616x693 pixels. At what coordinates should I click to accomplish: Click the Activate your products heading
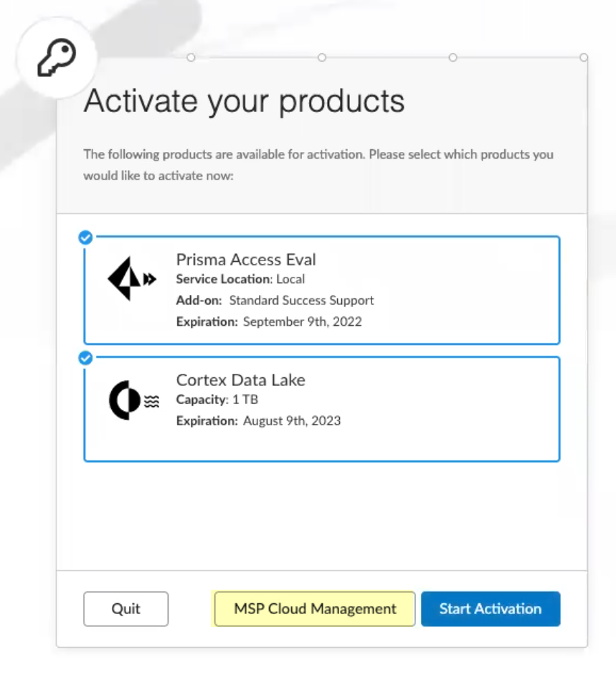244,101
